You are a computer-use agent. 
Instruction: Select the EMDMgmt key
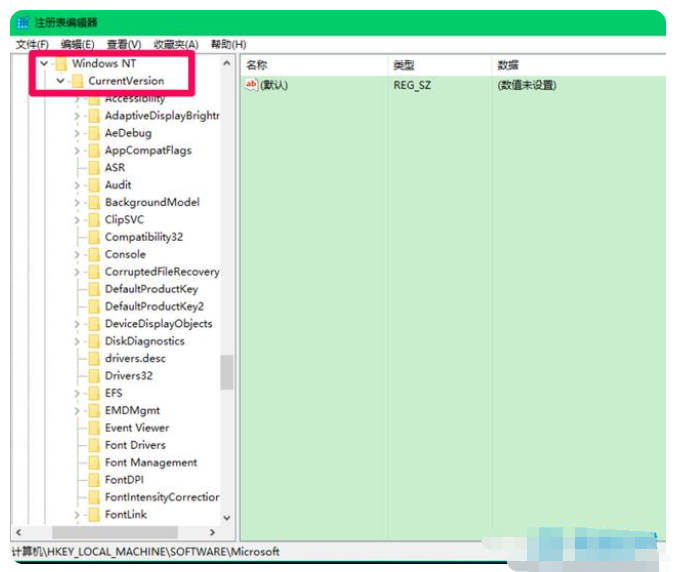coord(132,410)
